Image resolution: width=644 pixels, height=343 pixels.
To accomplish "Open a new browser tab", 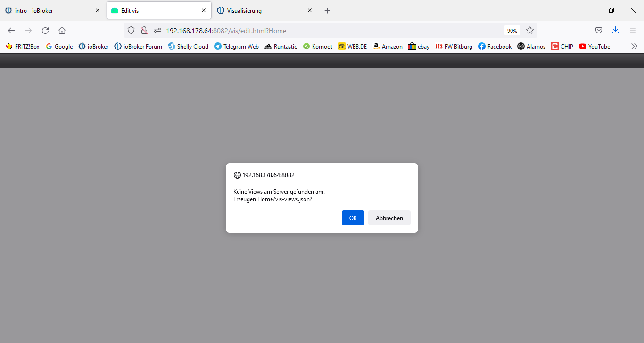I will pos(328,10).
